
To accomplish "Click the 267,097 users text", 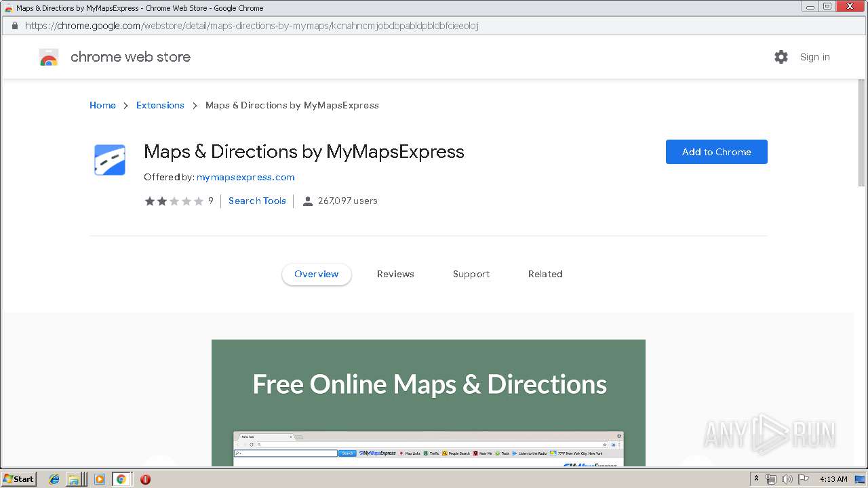I will (348, 201).
